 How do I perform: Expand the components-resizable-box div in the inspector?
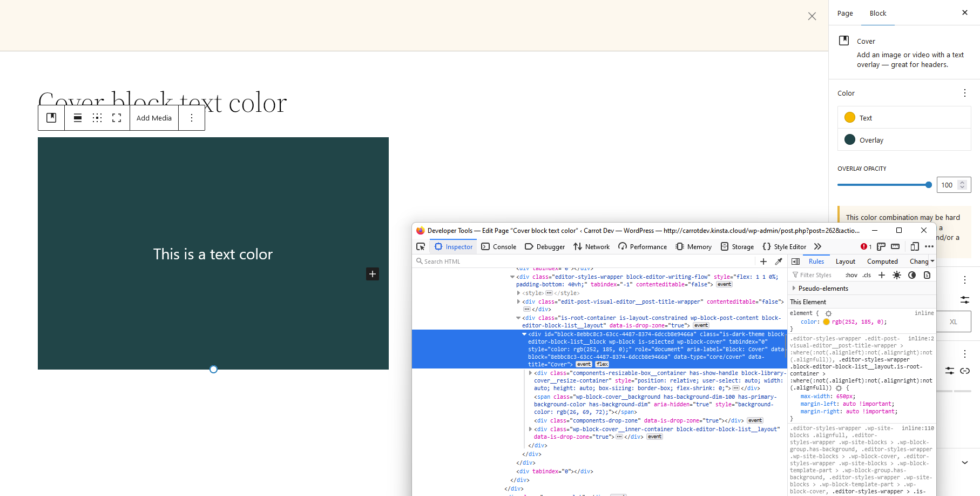530,373
